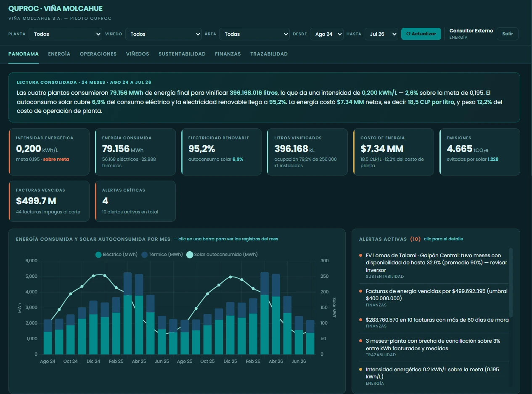
Task: Click the '10 alertas activas en total' text
Action: (x=130, y=212)
